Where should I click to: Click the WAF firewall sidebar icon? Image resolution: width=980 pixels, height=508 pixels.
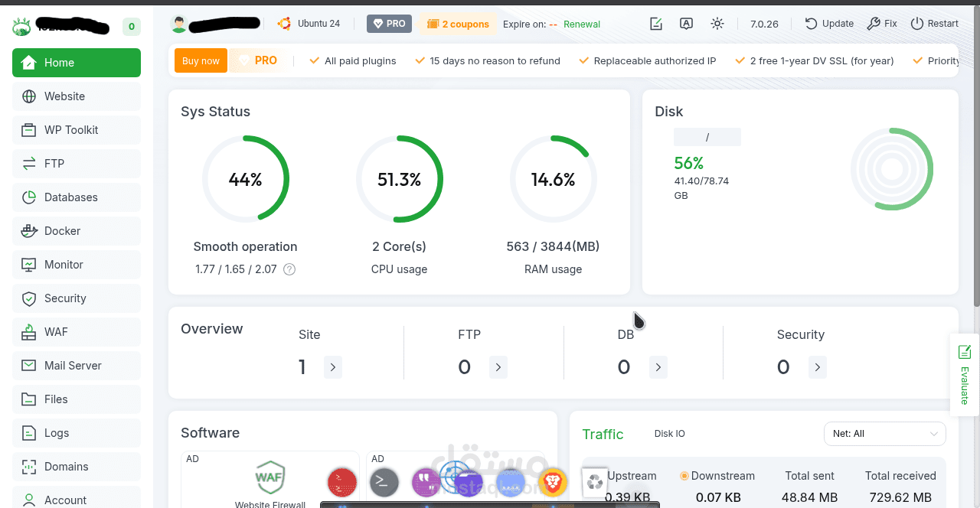coord(29,332)
